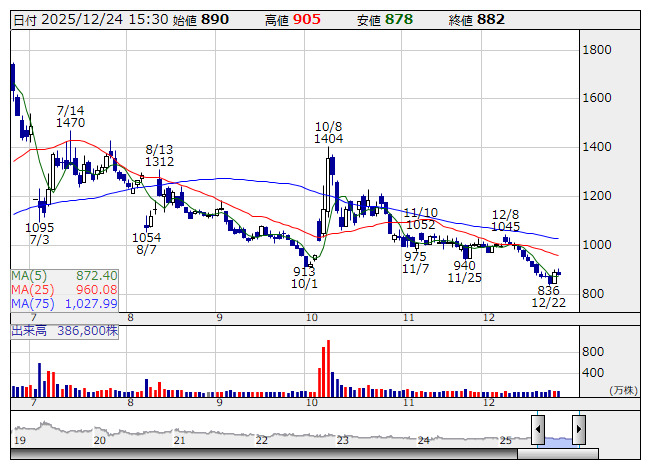This screenshot has height=470, width=653.
Task: Click the 913 10/1 low annotation
Action: click(x=304, y=278)
